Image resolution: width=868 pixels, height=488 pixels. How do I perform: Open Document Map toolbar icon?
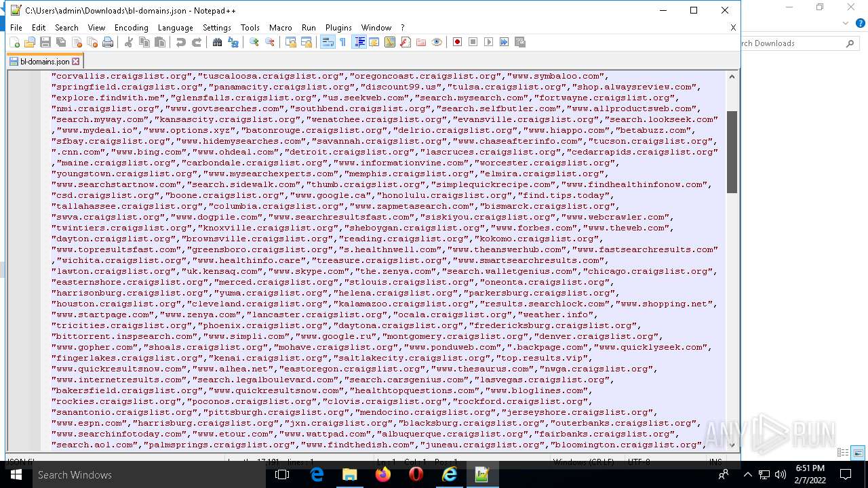390,42
